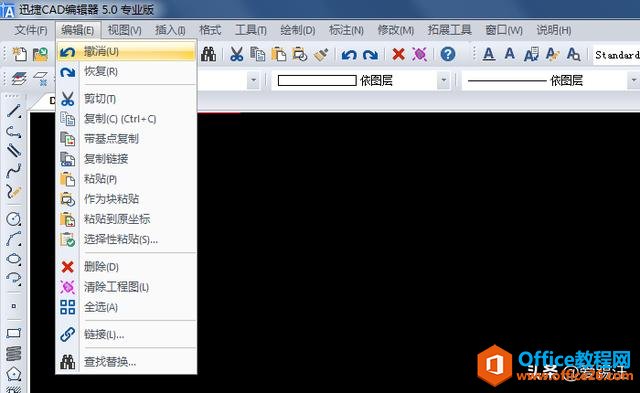Image resolution: width=640 pixels, height=393 pixels.
Task: Open the 视图(V) menu
Action: [x=124, y=30]
